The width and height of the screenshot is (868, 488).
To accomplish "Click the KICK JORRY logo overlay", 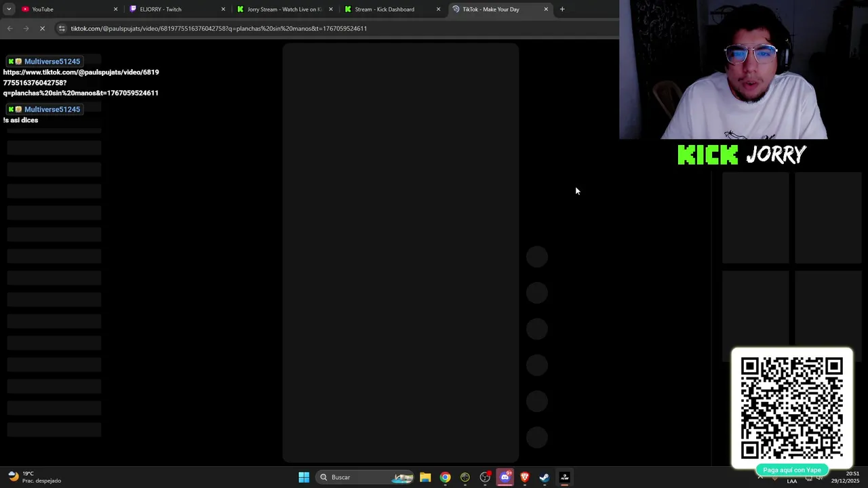I will click(742, 155).
